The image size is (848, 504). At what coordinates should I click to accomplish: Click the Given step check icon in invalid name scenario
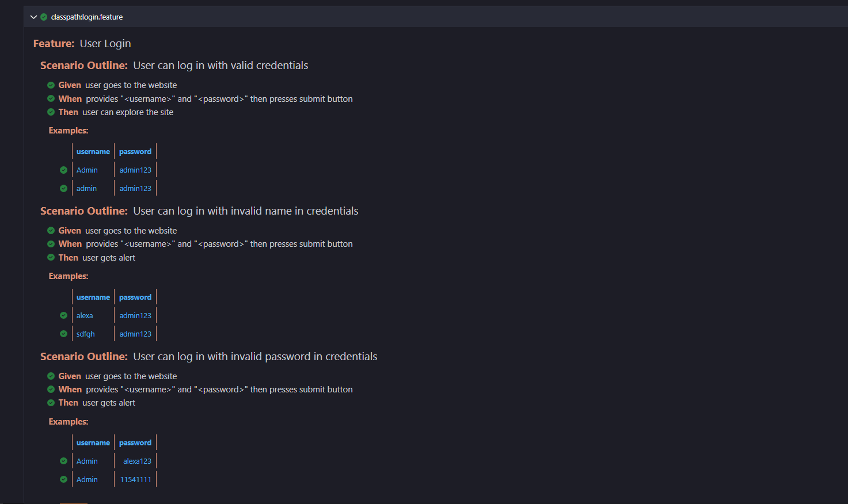[51, 231]
